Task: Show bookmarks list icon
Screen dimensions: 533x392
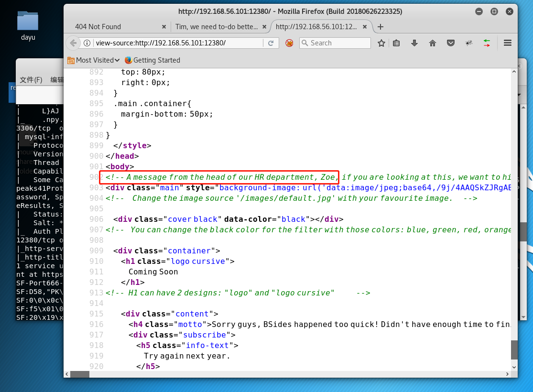Action: pos(396,43)
